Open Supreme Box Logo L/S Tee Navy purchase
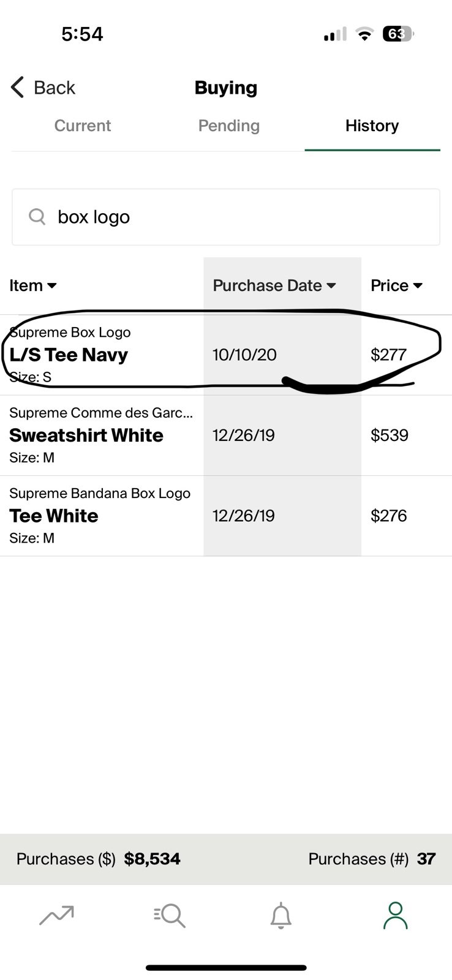The image size is (452, 980). [226, 355]
